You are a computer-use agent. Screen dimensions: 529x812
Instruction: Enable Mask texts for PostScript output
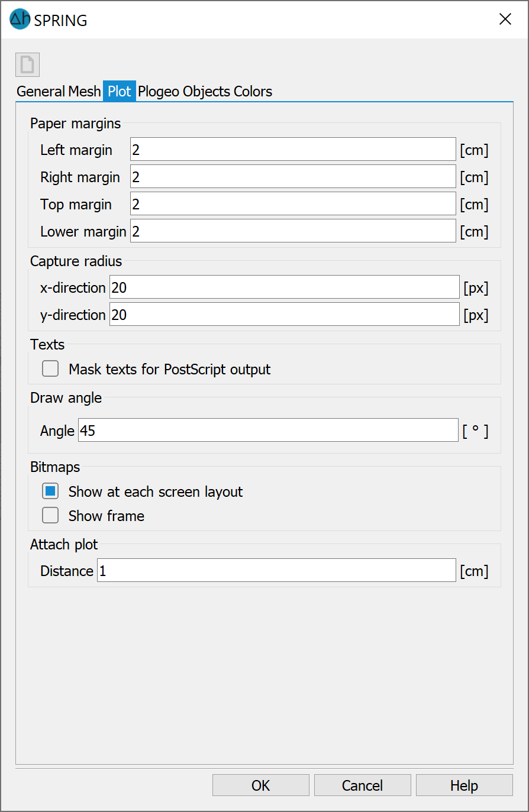pyautogui.click(x=50, y=369)
